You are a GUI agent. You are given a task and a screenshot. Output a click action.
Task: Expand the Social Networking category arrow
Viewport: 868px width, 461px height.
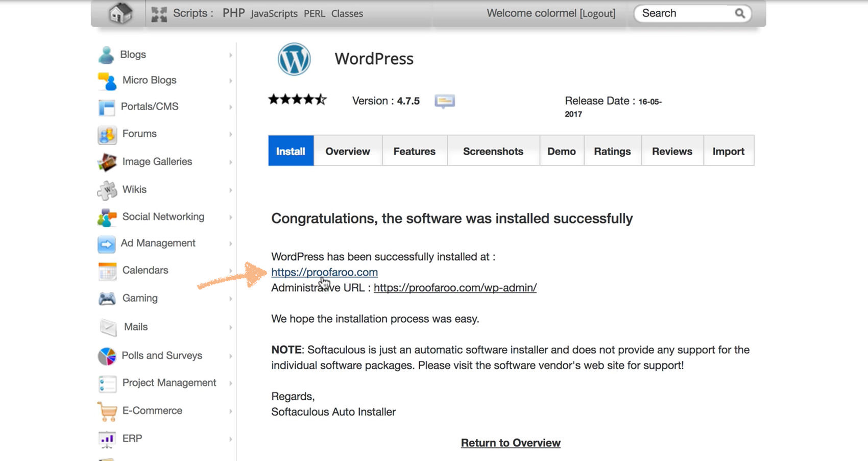231,217
